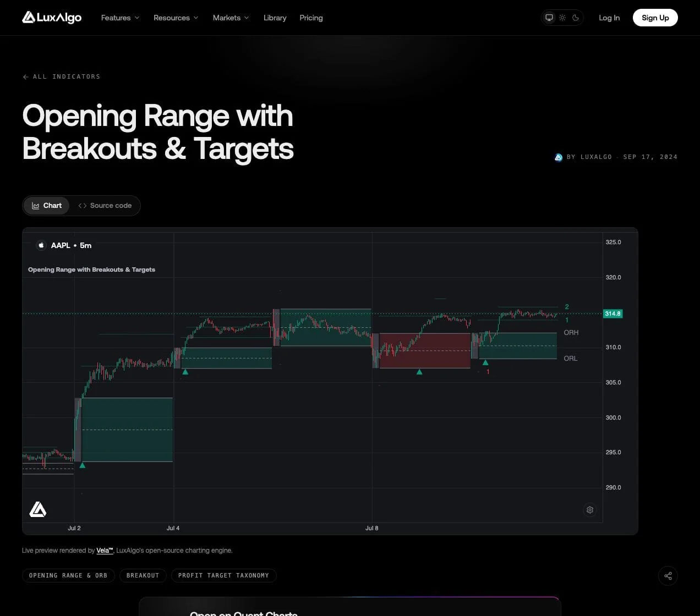Open the Pricing page
Image resolution: width=700 pixels, height=616 pixels.
tap(311, 18)
